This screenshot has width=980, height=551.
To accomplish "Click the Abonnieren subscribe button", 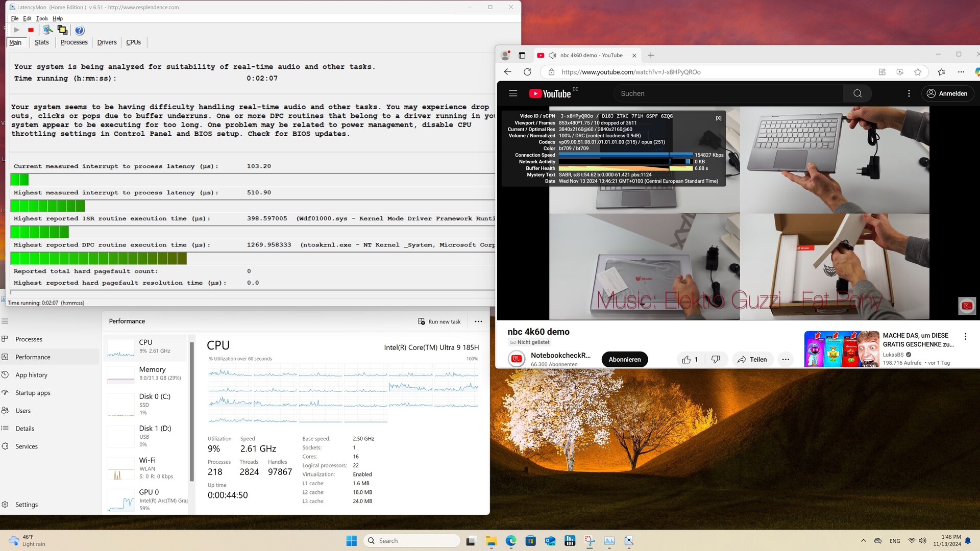I will pyautogui.click(x=625, y=359).
